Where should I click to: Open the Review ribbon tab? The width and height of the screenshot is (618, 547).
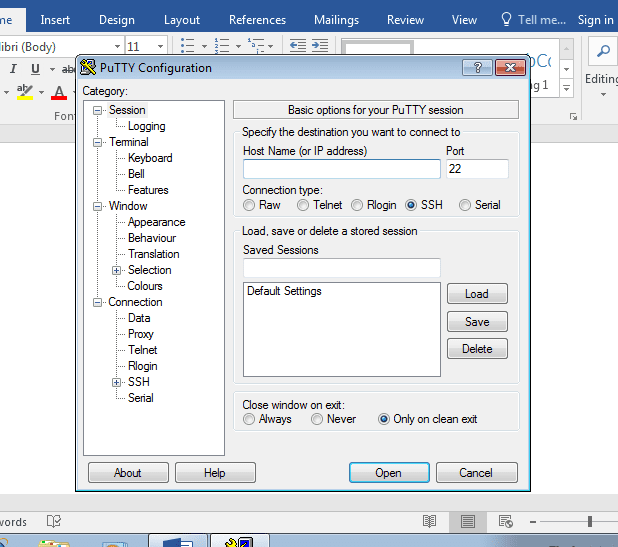tap(405, 20)
